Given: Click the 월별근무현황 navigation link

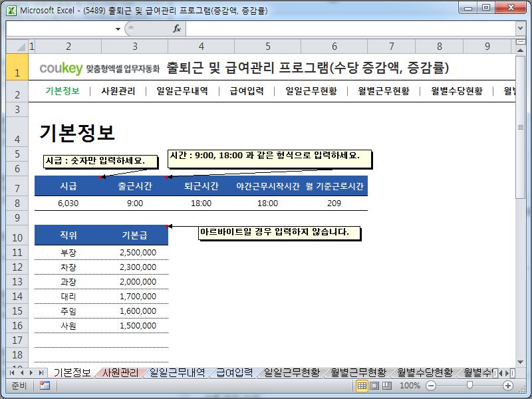Looking at the screenshot, I should click(384, 91).
